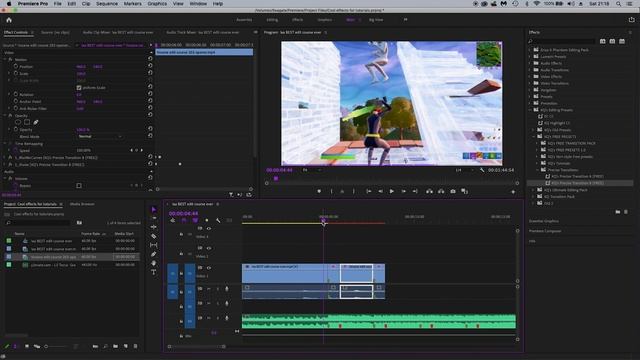640x360 pixels.
Task: Collapse the Time Remapping group
Action: (5, 144)
